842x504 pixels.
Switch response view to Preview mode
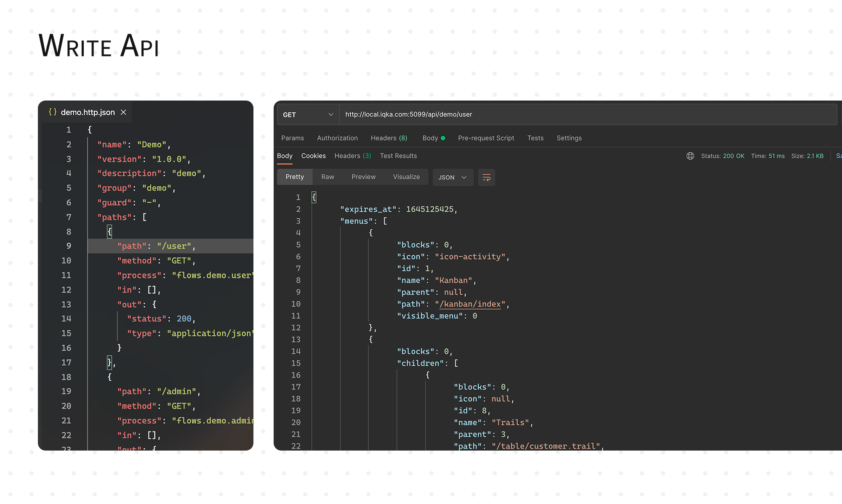click(x=363, y=177)
